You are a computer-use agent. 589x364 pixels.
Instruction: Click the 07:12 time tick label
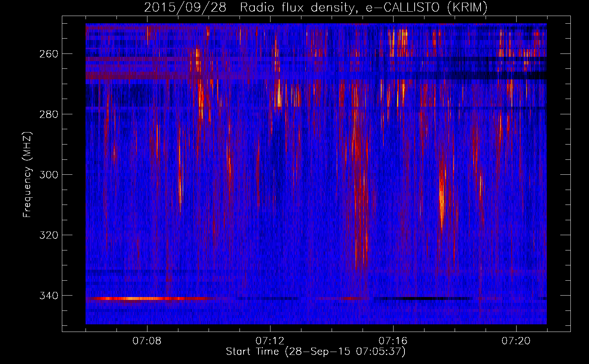pos(270,341)
